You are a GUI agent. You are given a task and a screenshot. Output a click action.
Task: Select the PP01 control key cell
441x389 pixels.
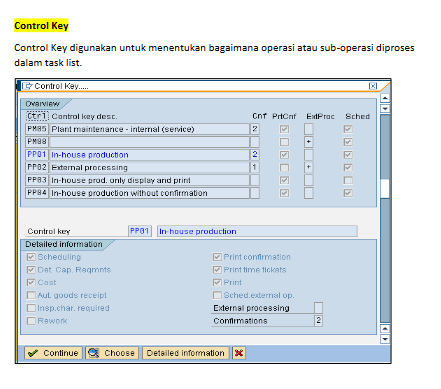click(37, 154)
